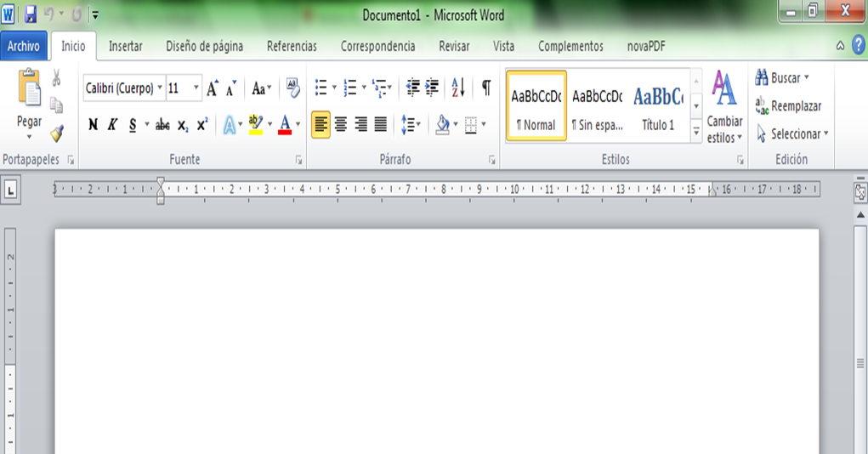Click the Clear Formatting icon
868x454 pixels.
293,87
